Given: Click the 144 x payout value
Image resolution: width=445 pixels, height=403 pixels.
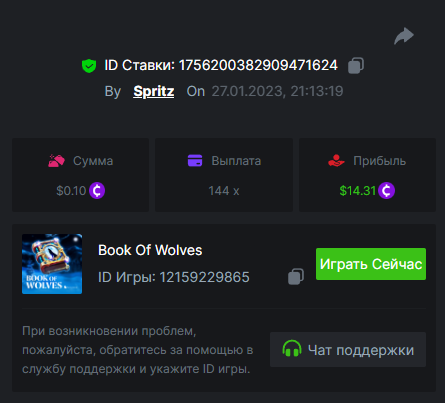Looking at the screenshot, I should click(x=224, y=191).
